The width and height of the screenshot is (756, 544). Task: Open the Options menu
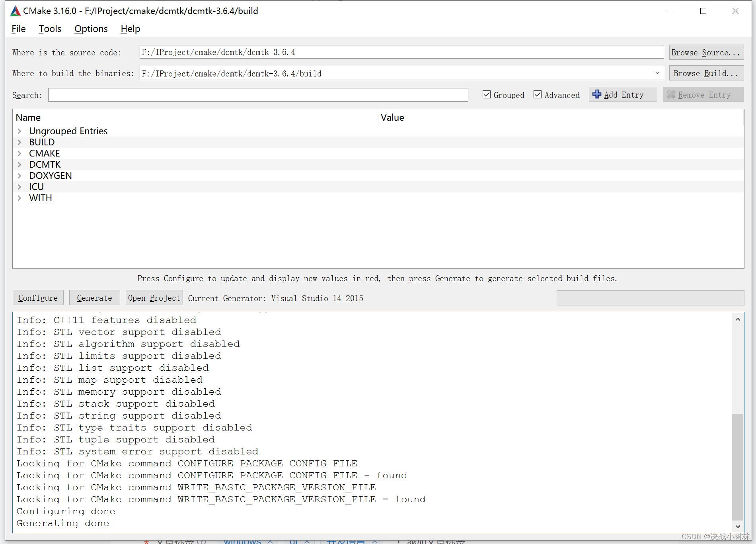pyautogui.click(x=91, y=28)
